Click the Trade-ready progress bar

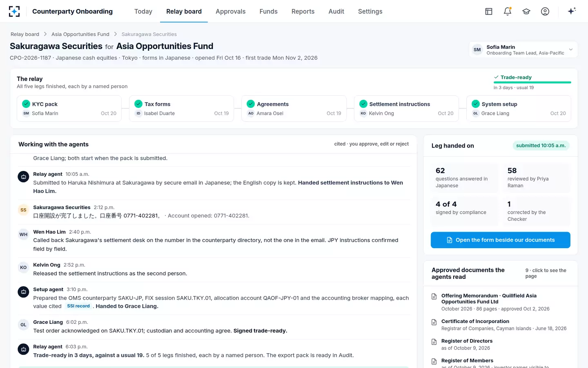coord(532,82)
